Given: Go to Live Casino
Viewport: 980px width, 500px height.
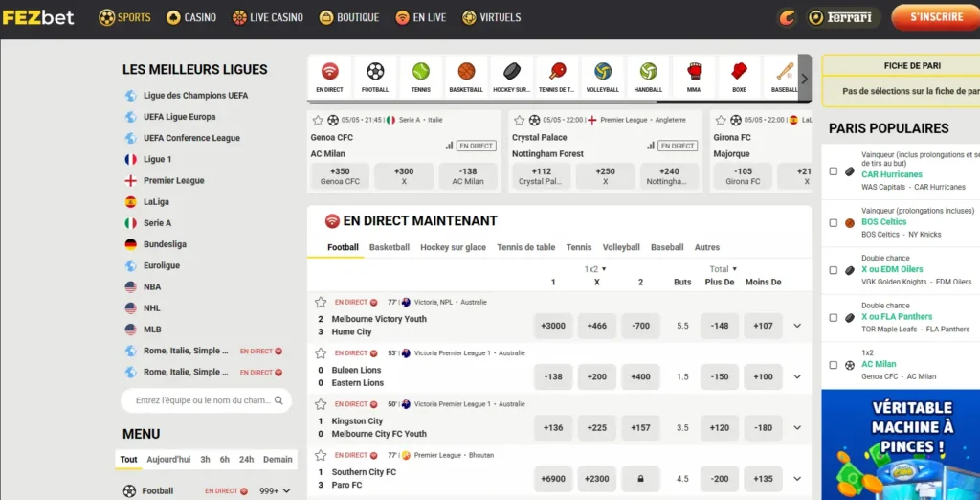Looking at the screenshot, I should click(268, 17).
